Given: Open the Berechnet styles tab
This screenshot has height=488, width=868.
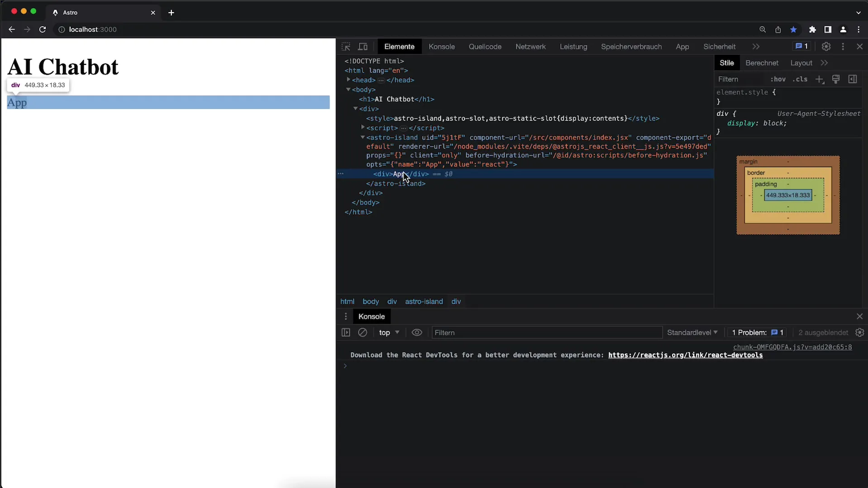Looking at the screenshot, I should click(762, 63).
